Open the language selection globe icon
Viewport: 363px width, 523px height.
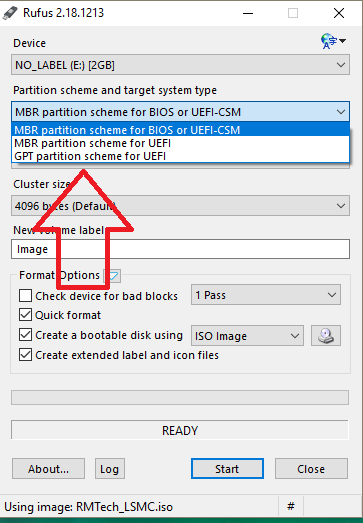(333, 41)
